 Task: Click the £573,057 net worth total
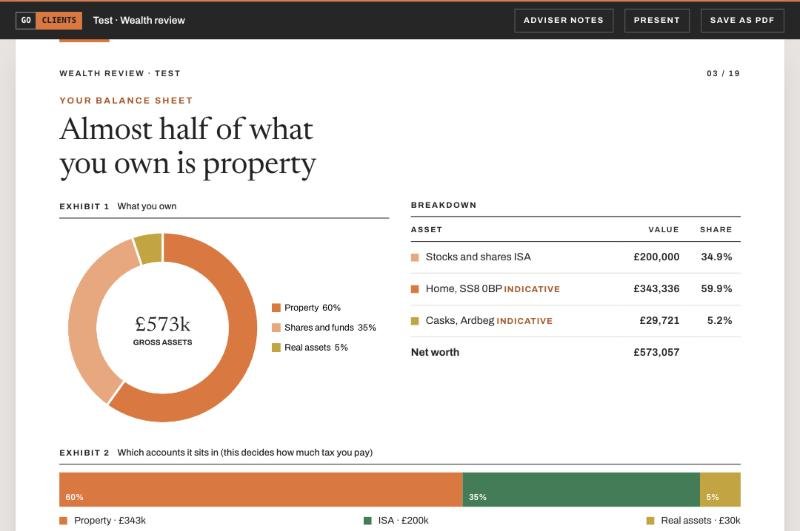pyautogui.click(x=656, y=352)
